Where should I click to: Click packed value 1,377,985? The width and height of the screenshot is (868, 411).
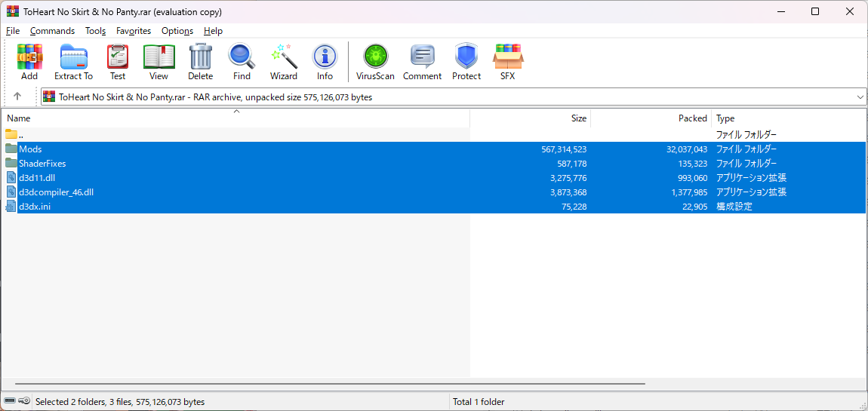[689, 192]
